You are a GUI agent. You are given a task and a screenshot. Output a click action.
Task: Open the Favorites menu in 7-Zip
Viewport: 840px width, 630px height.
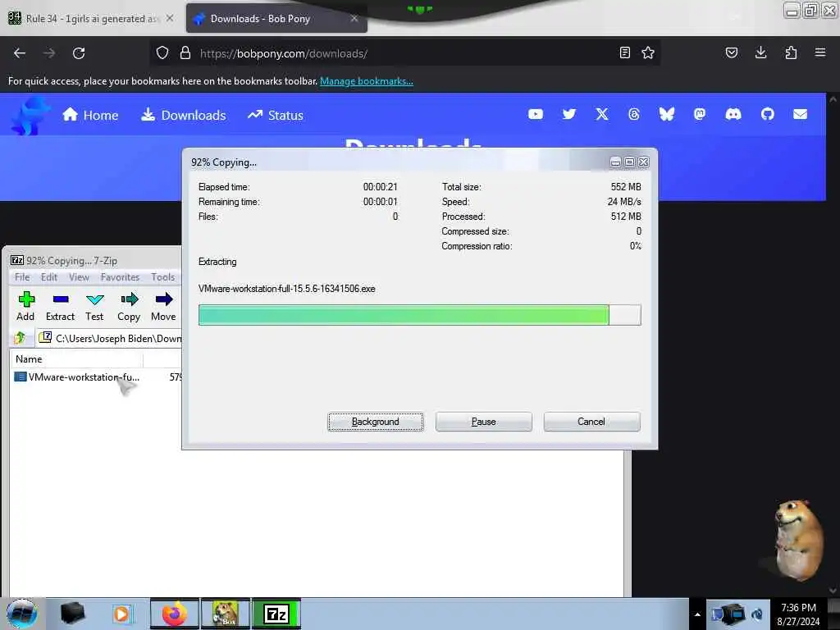point(120,277)
